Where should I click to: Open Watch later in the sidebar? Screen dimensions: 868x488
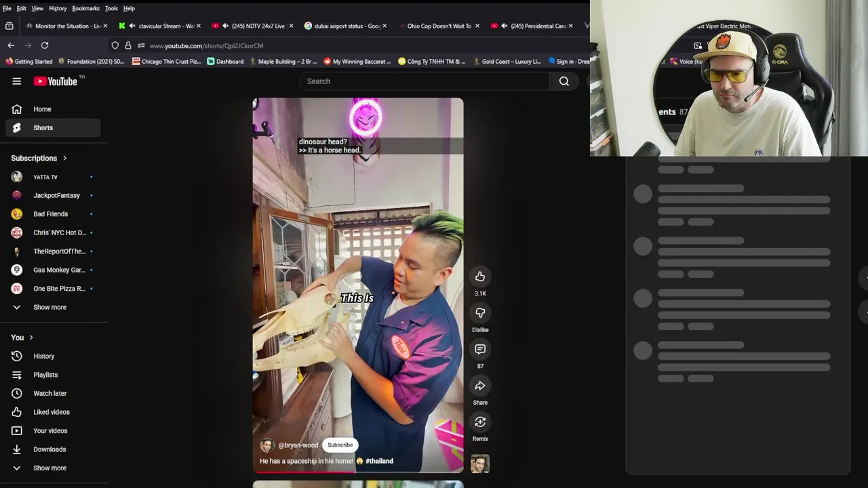point(53,393)
